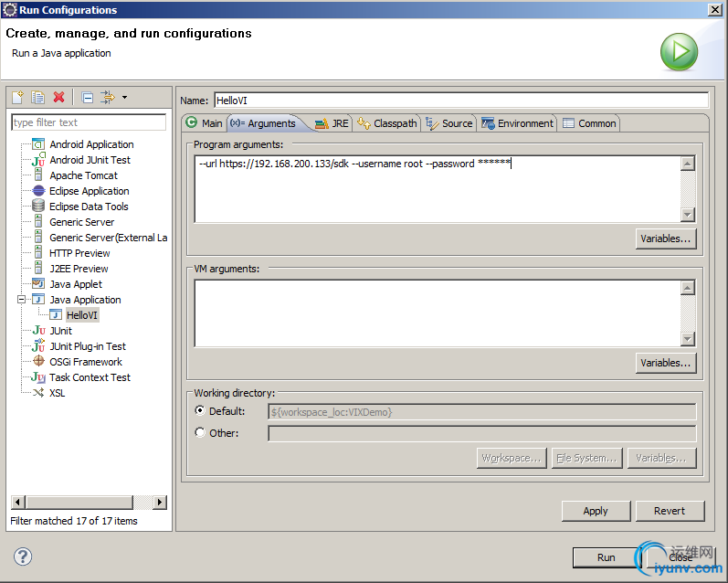Click the Workspace... button
The image size is (728, 583).
point(512,458)
